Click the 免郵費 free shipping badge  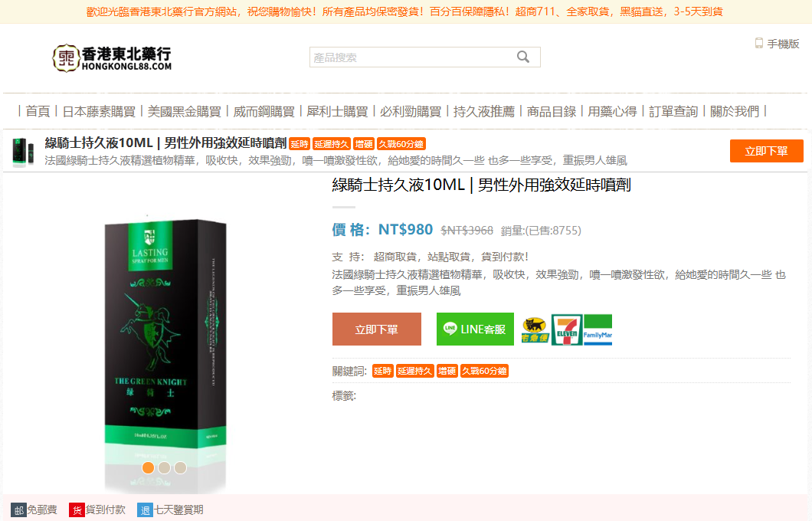[34, 510]
